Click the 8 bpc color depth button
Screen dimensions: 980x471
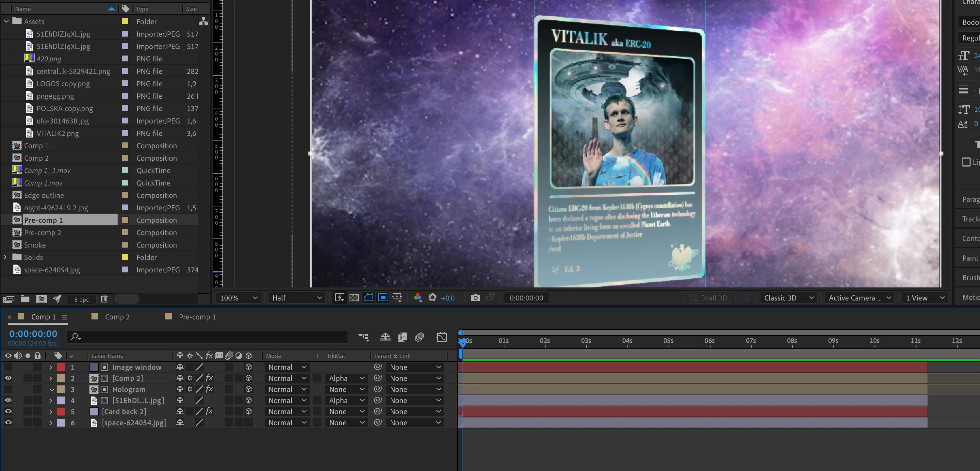point(81,300)
